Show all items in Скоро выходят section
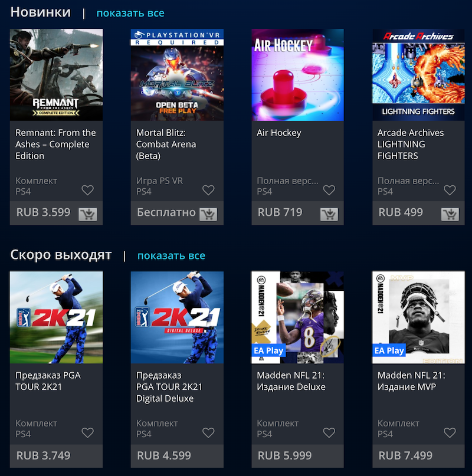The image size is (472, 476). click(171, 255)
